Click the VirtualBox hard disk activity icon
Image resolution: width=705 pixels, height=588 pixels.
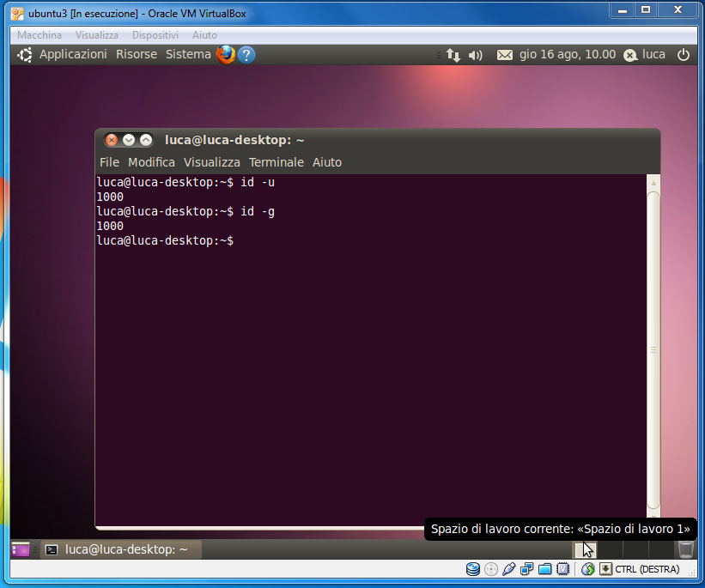tap(472, 569)
